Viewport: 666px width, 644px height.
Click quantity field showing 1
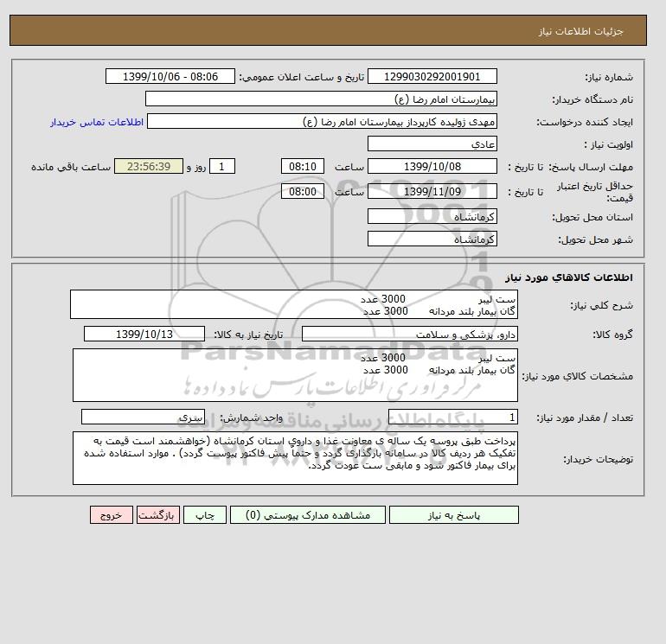[x=452, y=417]
